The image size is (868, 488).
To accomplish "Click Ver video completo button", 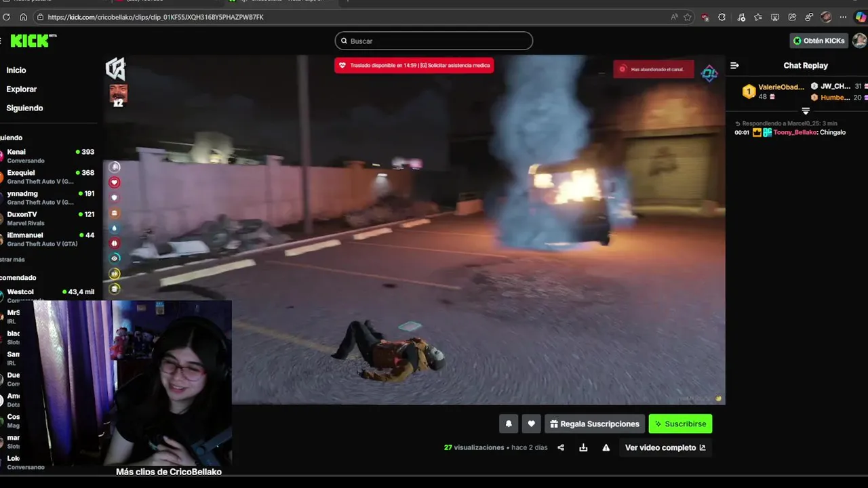I will 665,447.
